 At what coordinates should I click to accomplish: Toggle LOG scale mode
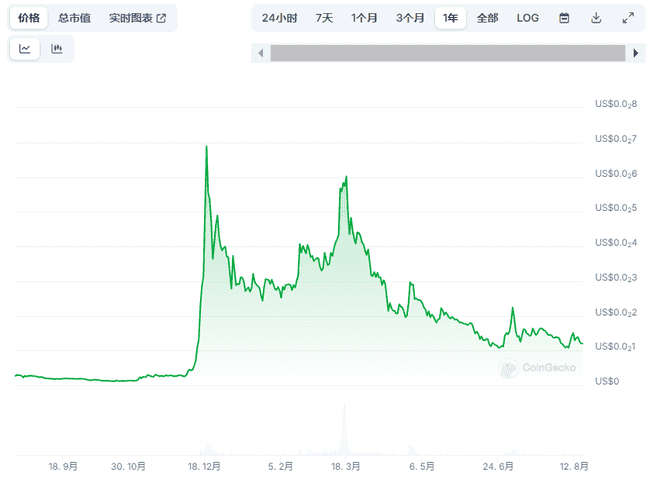point(527,18)
